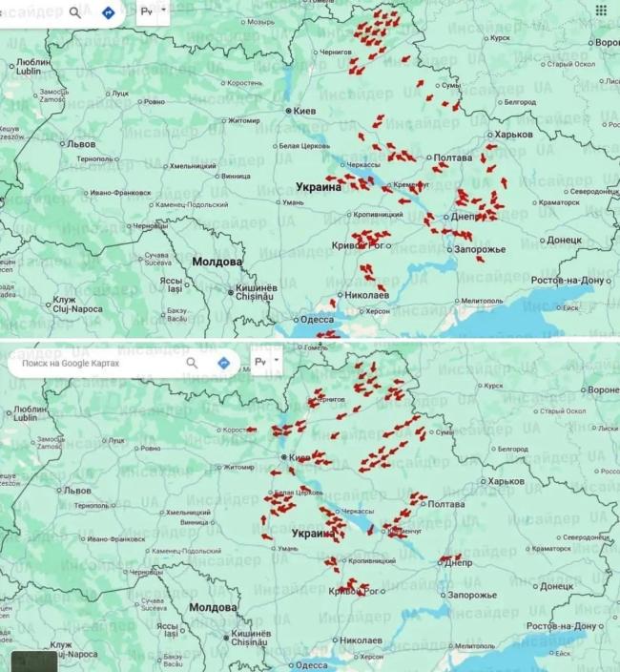Click 'Тернополь' in the upper map
The height and width of the screenshot is (672, 620).
(x=95, y=159)
